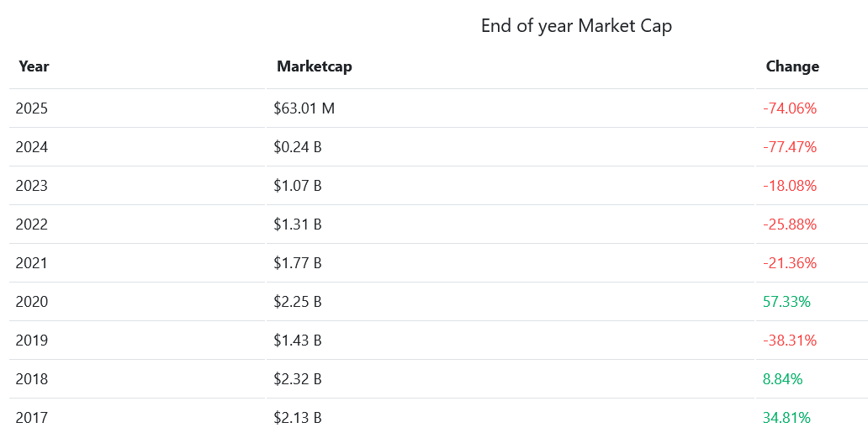868x433 pixels.
Task: Click the $2.25 B marketcap value
Action: [x=298, y=302]
